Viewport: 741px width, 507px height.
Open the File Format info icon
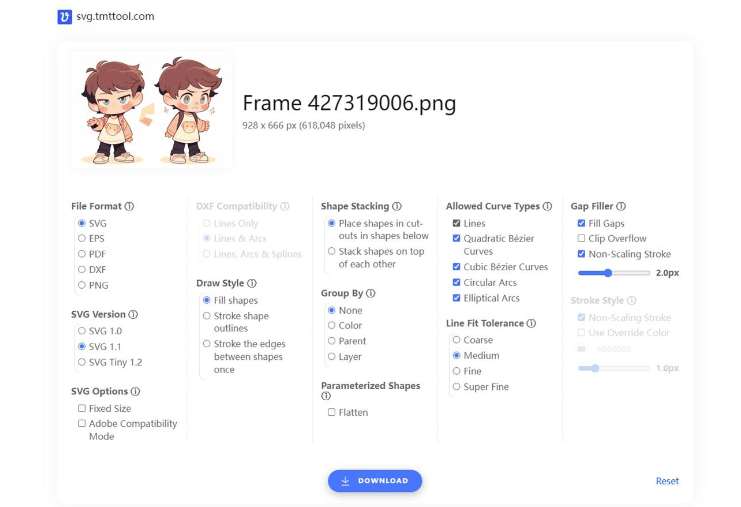click(x=129, y=206)
